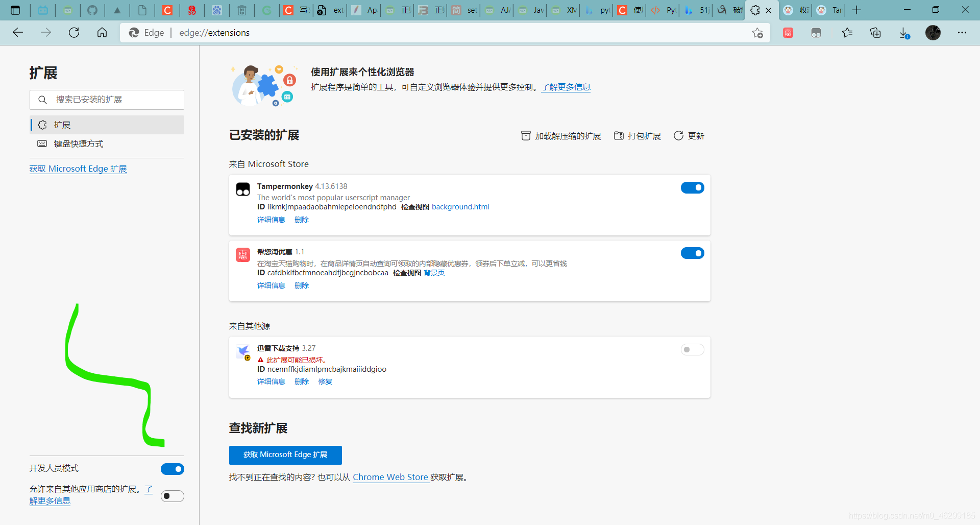Reload the extensions page

(74, 33)
